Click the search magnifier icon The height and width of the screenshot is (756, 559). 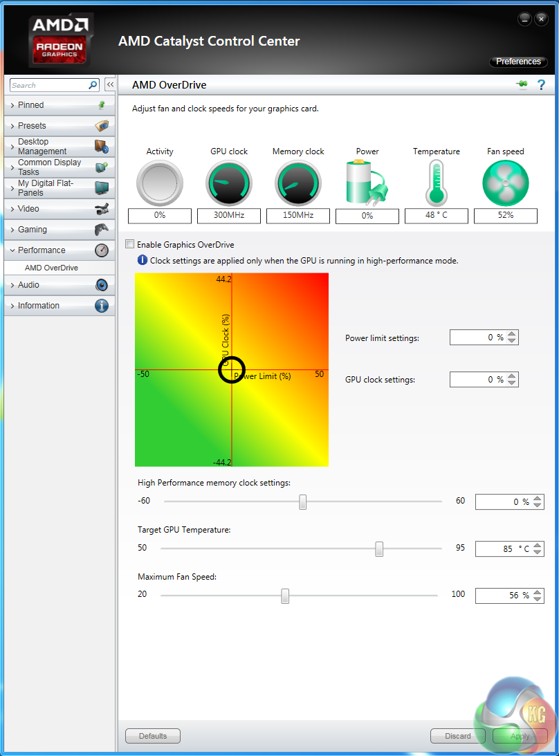click(93, 85)
